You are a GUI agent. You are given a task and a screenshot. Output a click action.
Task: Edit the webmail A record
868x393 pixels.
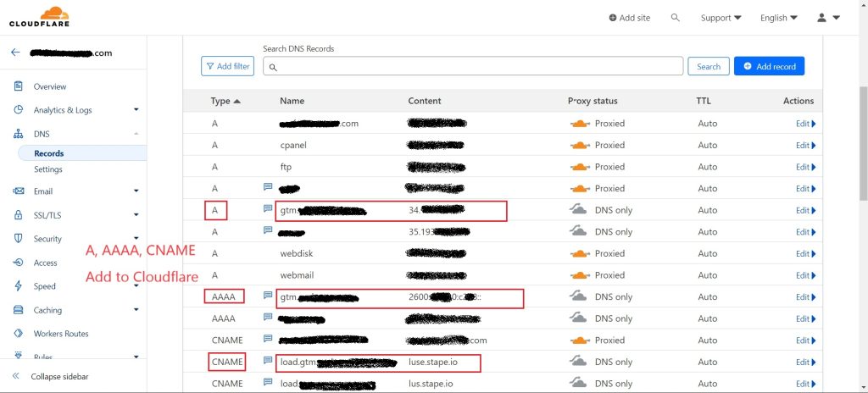point(805,275)
